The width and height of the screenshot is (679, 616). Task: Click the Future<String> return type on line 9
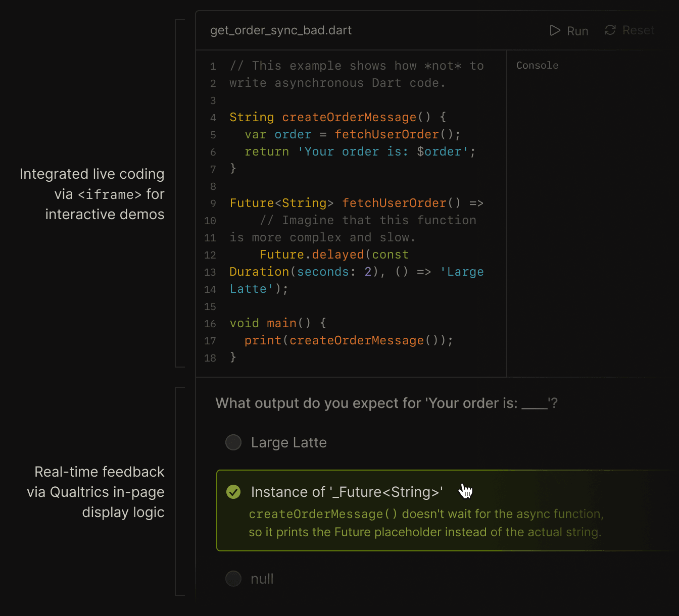(x=281, y=203)
